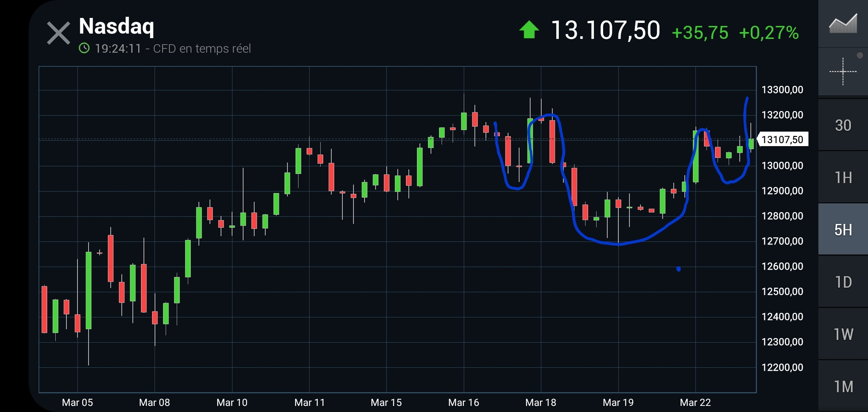Tap the green up-arrow price indicator
The width and height of the screenshot is (868, 412).
pos(529,30)
